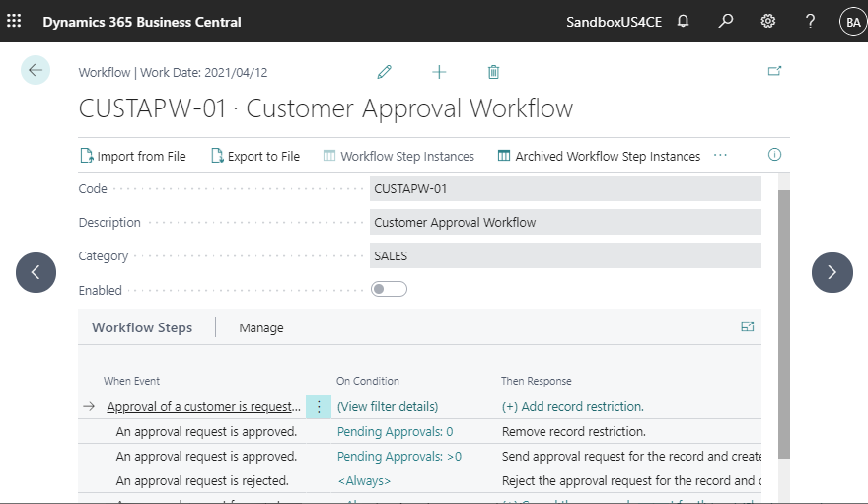
Task: Go to previous record arrow
Action: [x=36, y=272]
